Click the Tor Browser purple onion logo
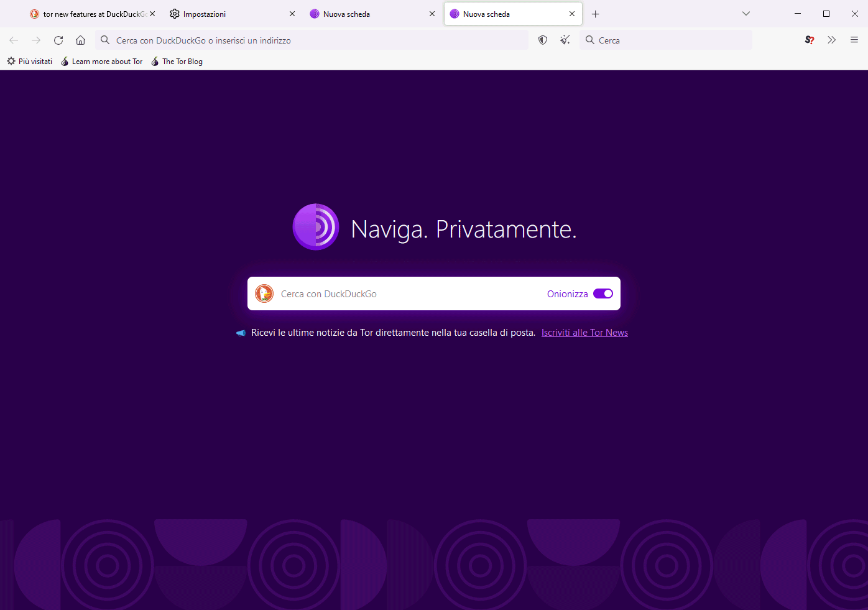 (316, 227)
